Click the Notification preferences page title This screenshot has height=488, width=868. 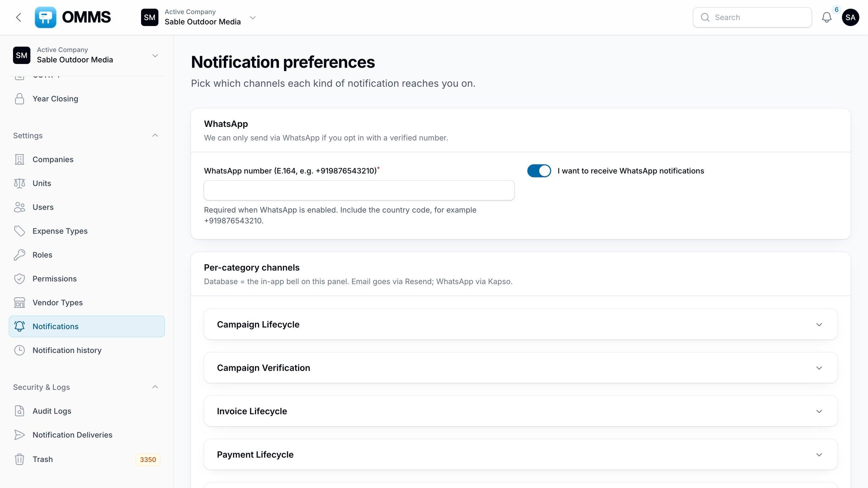[283, 62]
